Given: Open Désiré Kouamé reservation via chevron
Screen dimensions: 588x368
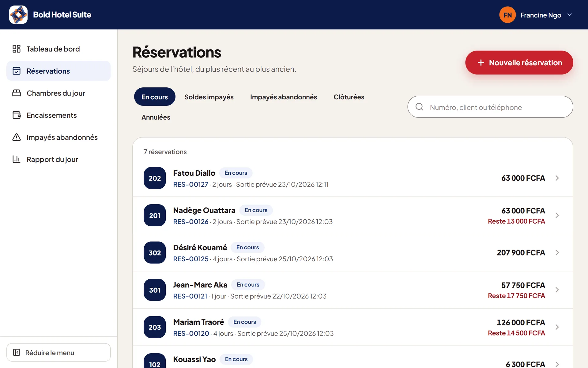Looking at the screenshot, I should (557, 252).
